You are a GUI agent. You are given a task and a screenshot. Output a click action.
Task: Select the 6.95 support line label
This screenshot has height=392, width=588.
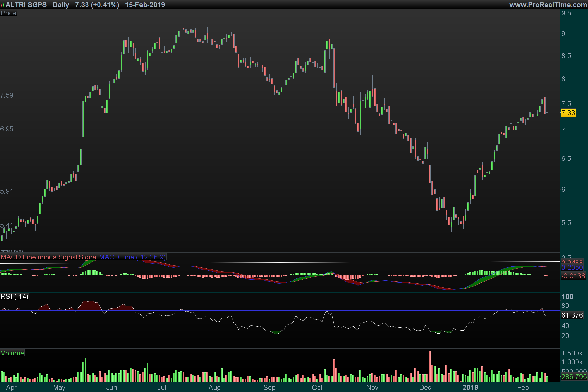(x=7, y=129)
